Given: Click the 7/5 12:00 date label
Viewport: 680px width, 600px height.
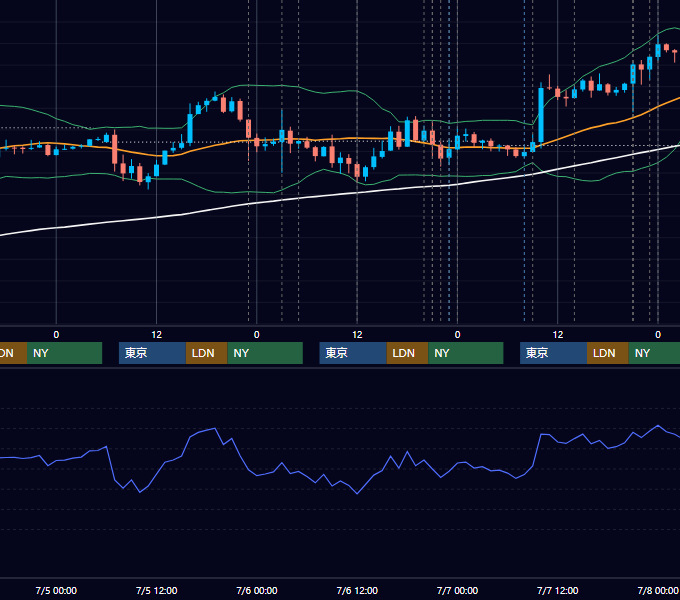Looking at the screenshot, I should 157,590.
